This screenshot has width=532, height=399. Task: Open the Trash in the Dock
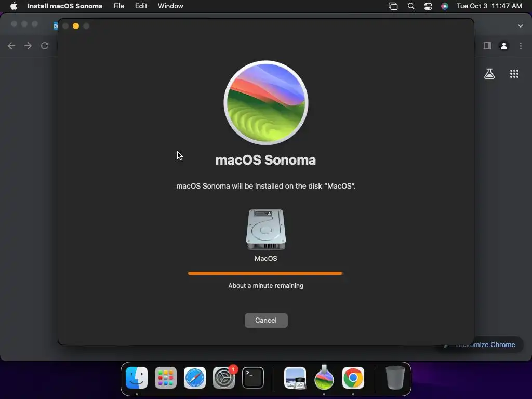coord(395,378)
